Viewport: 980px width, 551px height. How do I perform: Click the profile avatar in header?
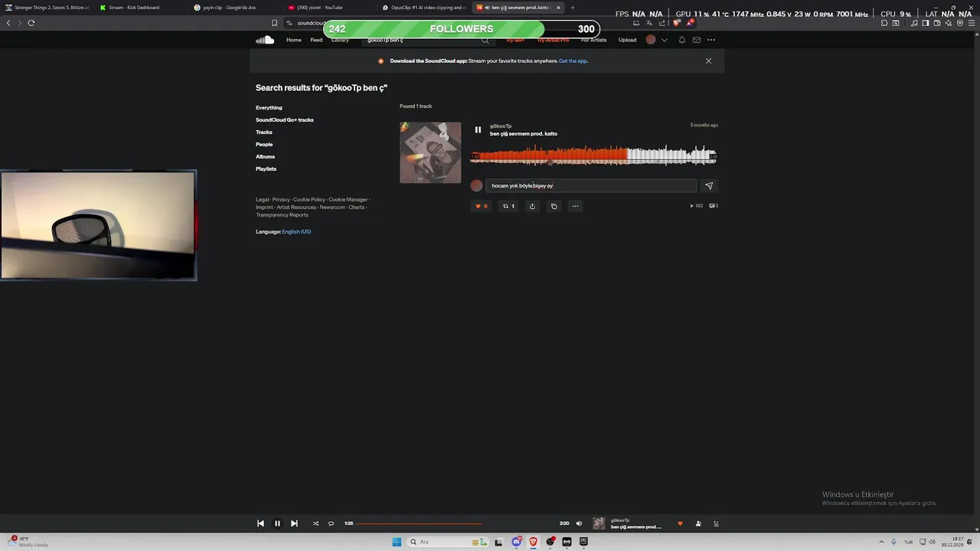point(651,40)
